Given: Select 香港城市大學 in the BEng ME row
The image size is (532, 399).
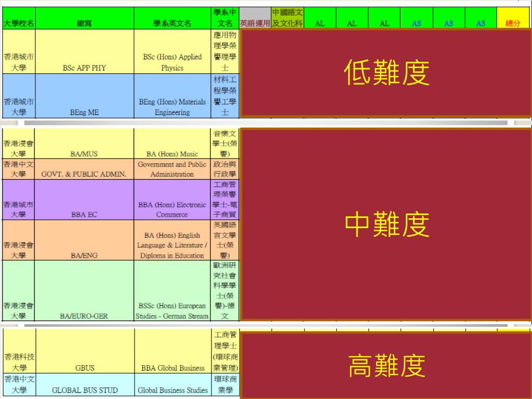Looking at the screenshot, I should (x=19, y=96).
